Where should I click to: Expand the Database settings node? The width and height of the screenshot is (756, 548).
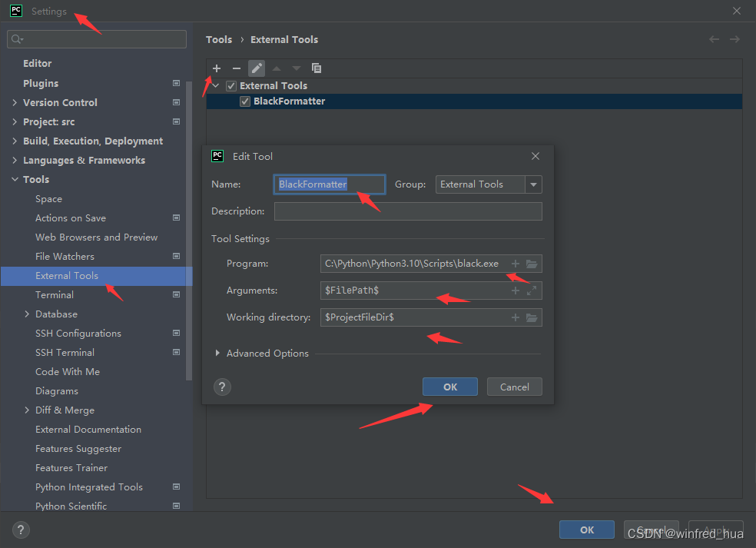(27, 314)
